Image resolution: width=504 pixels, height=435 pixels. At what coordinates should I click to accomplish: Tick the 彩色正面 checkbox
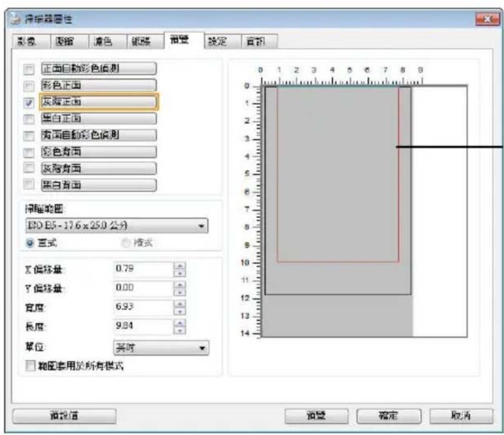[x=29, y=86]
